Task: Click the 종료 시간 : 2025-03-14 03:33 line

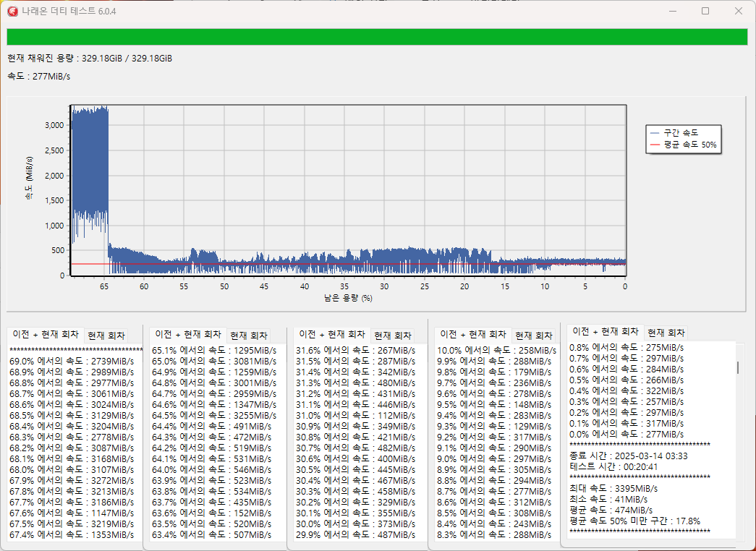Action: point(629,456)
